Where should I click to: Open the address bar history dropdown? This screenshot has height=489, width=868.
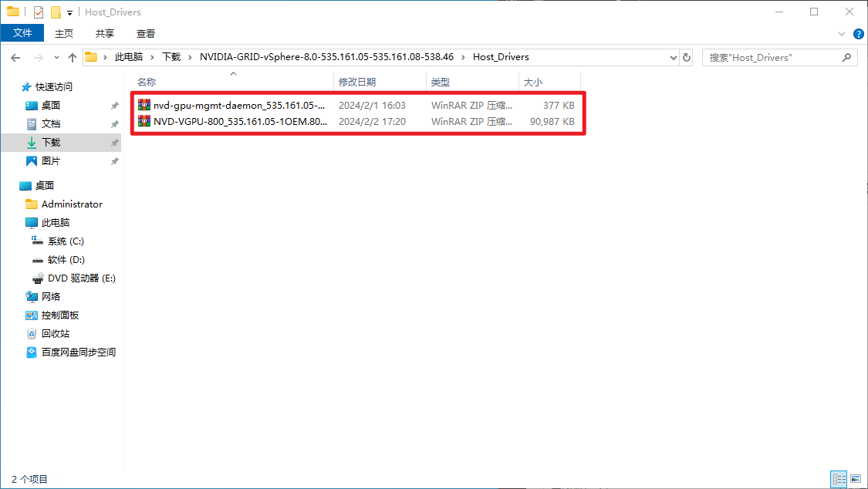click(x=672, y=57)
